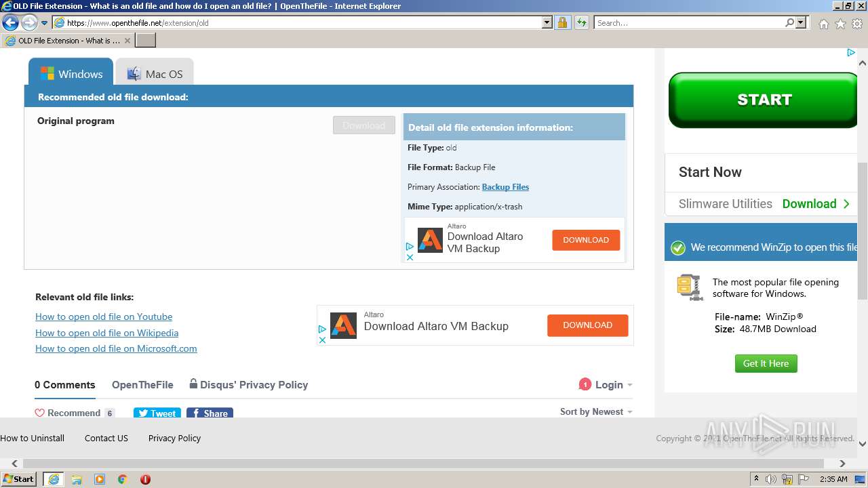Click the security lock icon

(x=562, y=22)
